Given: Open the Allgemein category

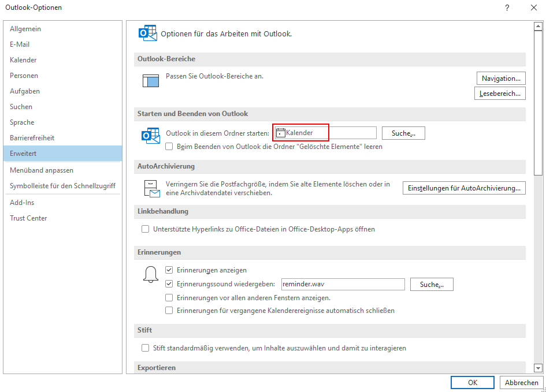Looking at the screenshot, I should coord(62,29).
